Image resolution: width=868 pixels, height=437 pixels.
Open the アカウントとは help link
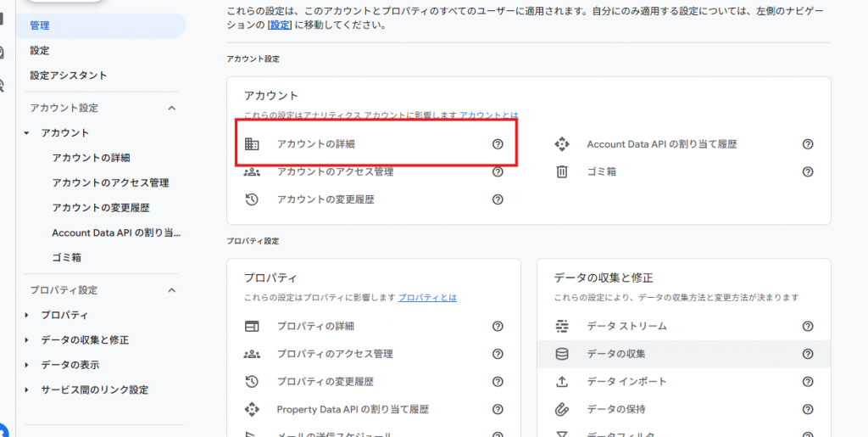(489, 115)
